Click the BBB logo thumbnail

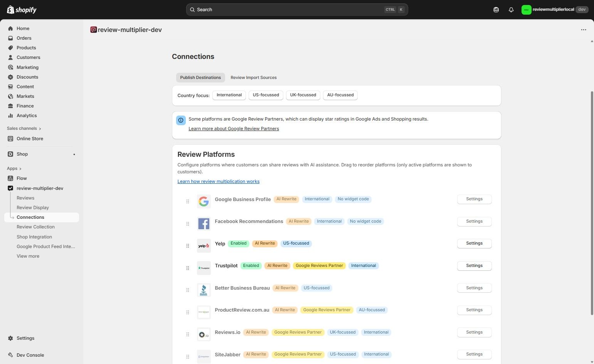204,290
